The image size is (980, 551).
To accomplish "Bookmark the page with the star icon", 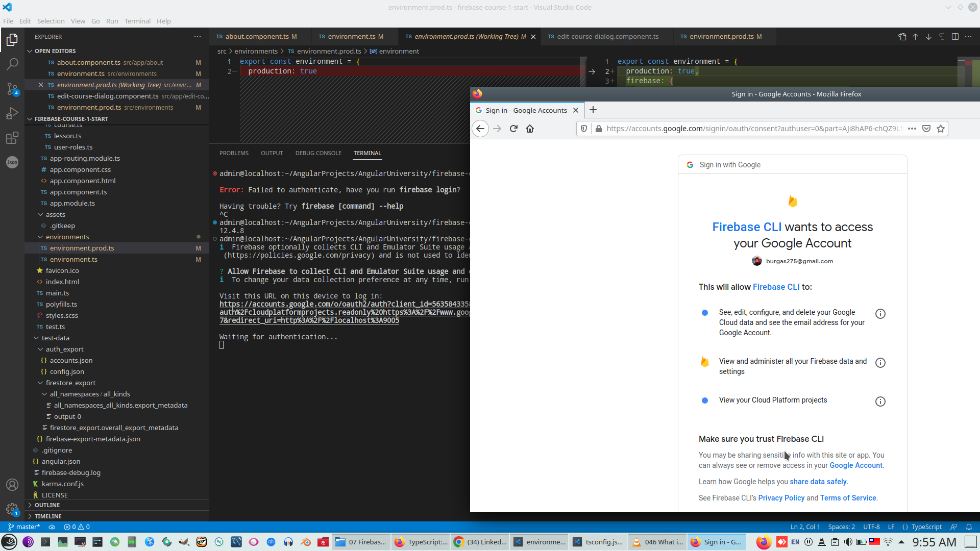I will (941, 129).
